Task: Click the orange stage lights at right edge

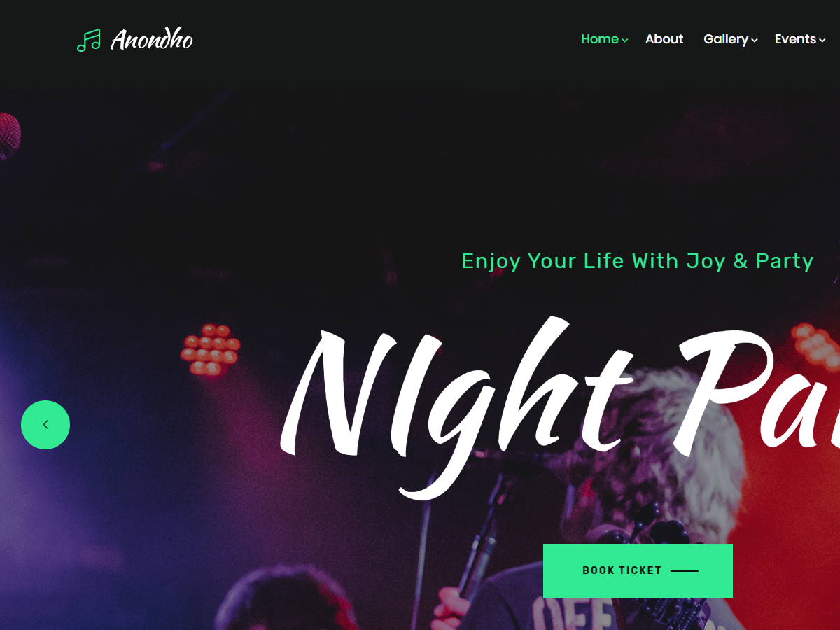Action: pos(816,348)
